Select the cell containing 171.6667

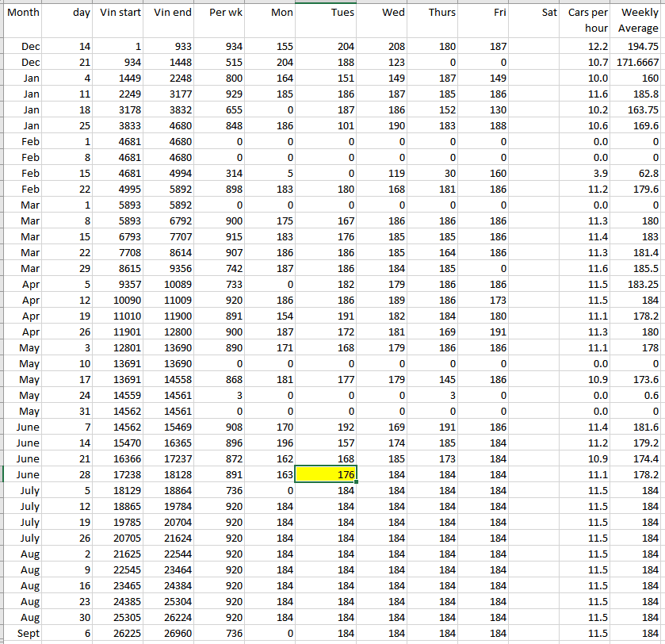point(638,62)
